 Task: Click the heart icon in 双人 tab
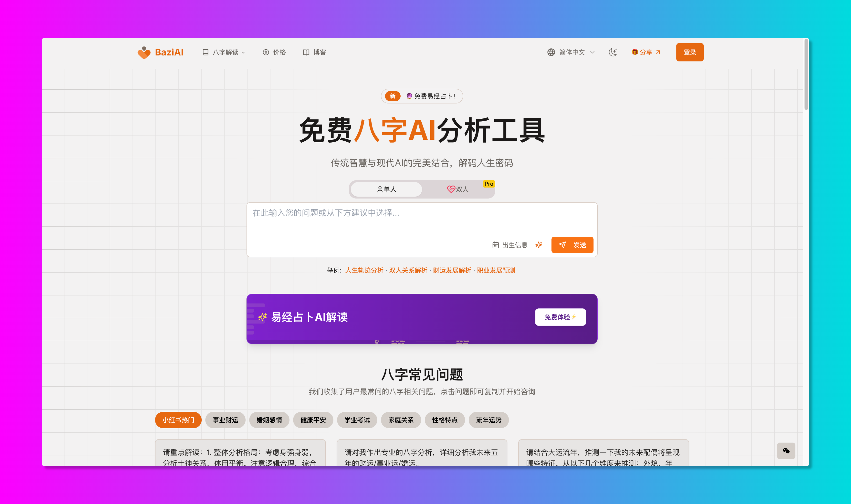click(451, 189)
